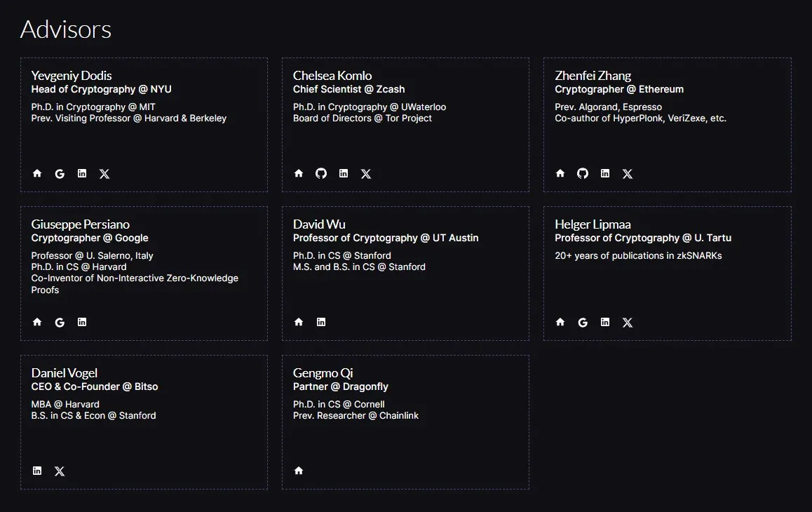Select the Yevgeniy Dodis advisor card
This screenshot has height=512, width=812.
pyautogui.click(x=144, y=124)
